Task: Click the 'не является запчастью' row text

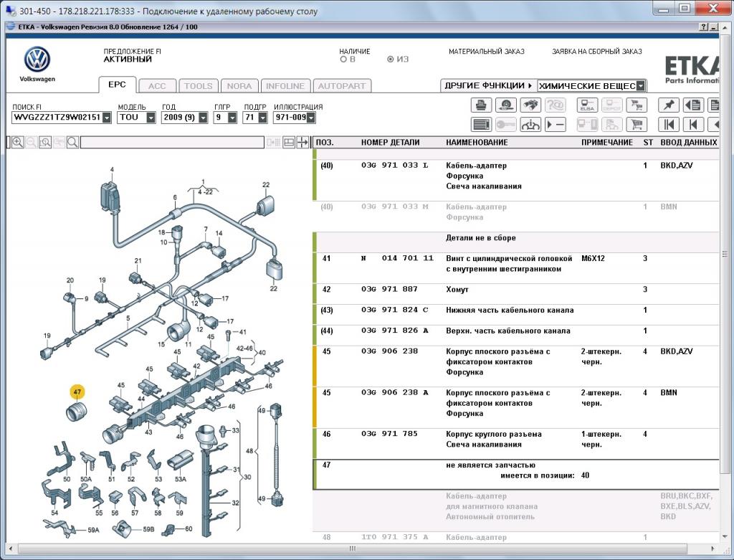Action: click(x=490, y=465)
